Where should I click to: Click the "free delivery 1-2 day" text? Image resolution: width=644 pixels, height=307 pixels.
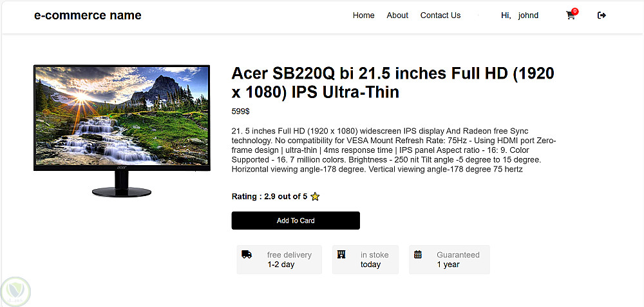coord(289,259)
